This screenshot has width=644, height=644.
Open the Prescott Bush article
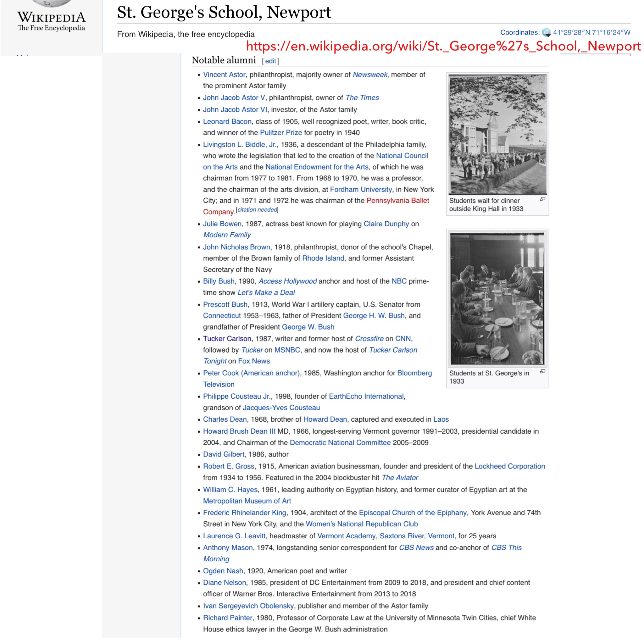point(225,305)
